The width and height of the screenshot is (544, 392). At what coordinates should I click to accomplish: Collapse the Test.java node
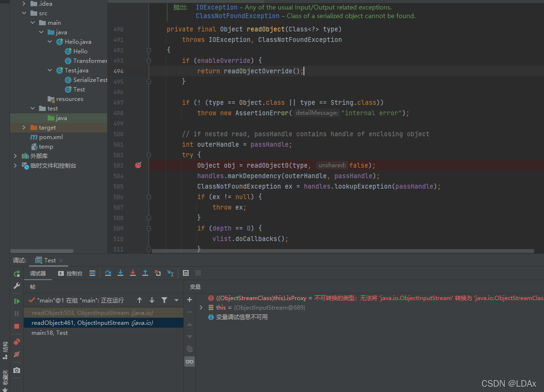50,70
